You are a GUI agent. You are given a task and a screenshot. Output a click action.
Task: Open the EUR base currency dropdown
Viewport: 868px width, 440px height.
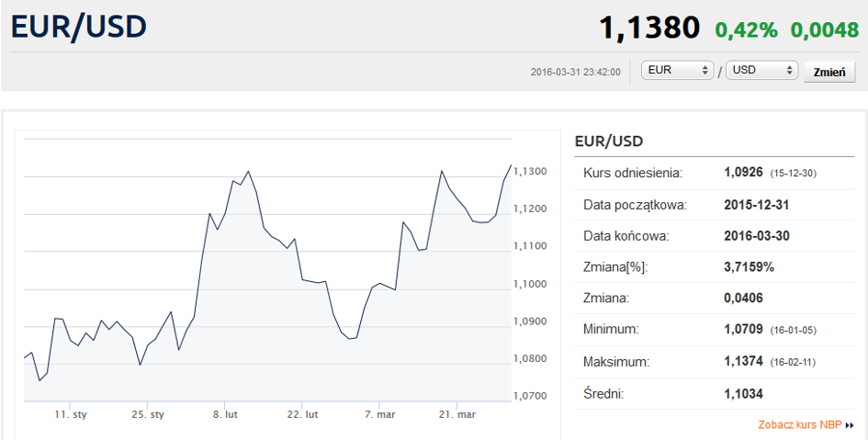[678, 71]
